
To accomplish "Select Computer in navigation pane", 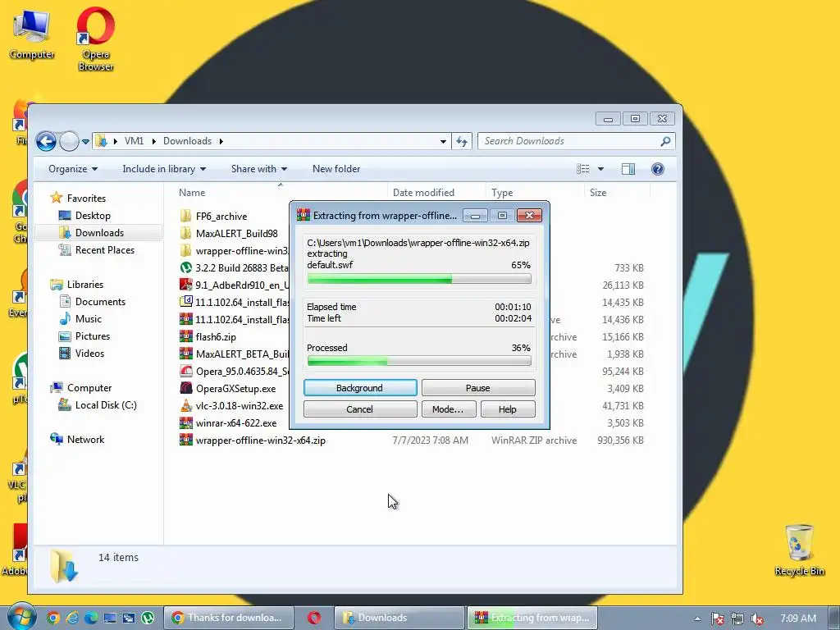I will pos(89,388).
